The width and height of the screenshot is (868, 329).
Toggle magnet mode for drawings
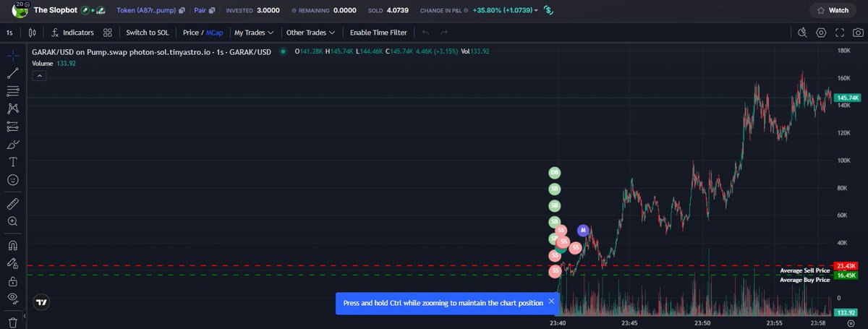pyautogui.click(x=13, y=246)
